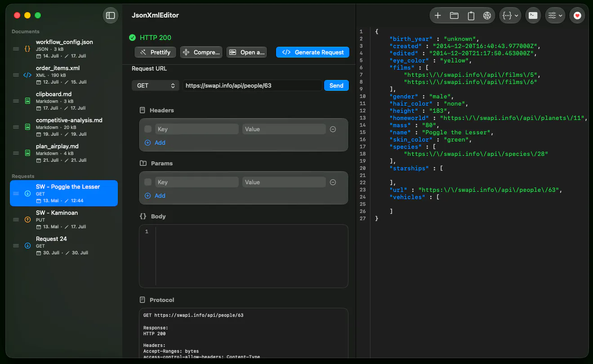Click the Headers Key field
This screenshot has height=364, width=593.
197,129
